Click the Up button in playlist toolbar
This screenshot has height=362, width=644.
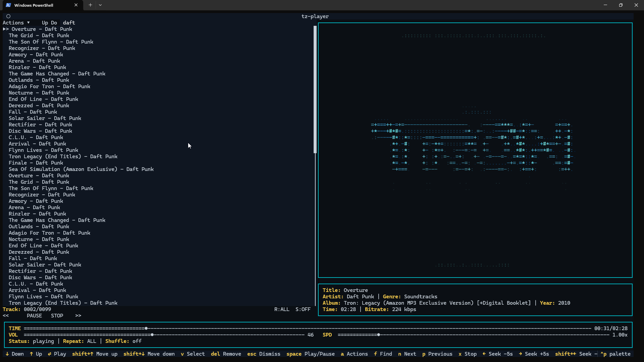pos(45,23)
